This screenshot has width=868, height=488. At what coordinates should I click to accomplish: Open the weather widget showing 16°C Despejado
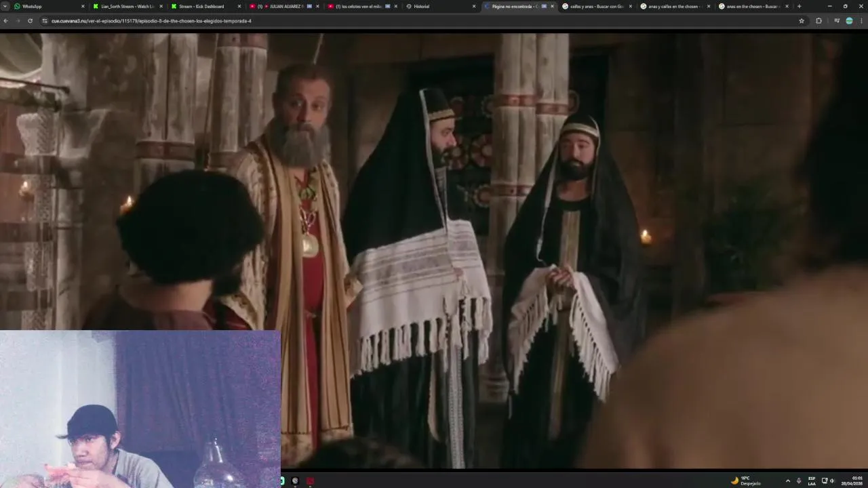(x=746, y=481)
